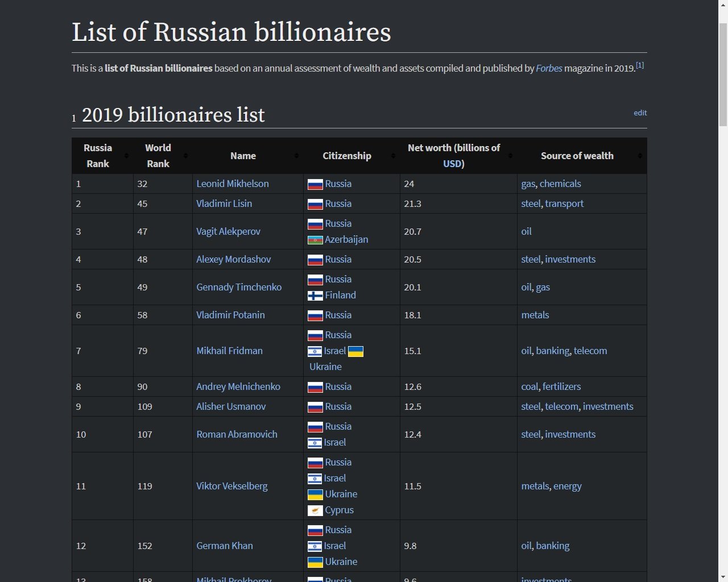Image resolution: width=728 pixels, height=582 pixels.
Task: Click the Israel flag icon in Mikhail Fridman's row
Action: coord(315,351)
